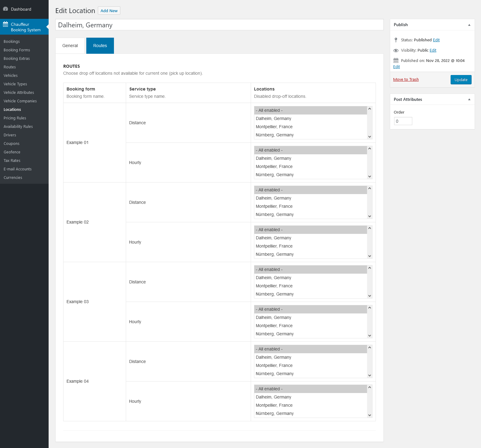Collapse the Post Attributes panel
Image resolution: width=481 pixels, height=448 pixels.
pos(469,100)
